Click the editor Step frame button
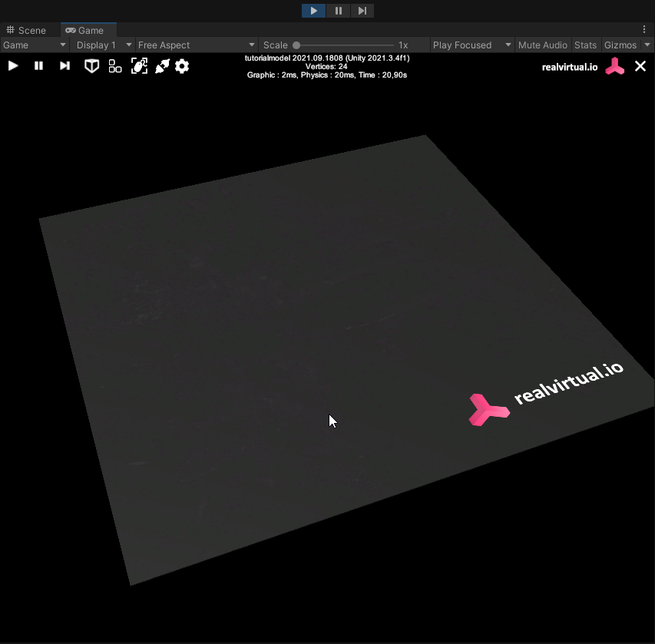This screenshot has height=644, width=655. (x=362, y=11)
